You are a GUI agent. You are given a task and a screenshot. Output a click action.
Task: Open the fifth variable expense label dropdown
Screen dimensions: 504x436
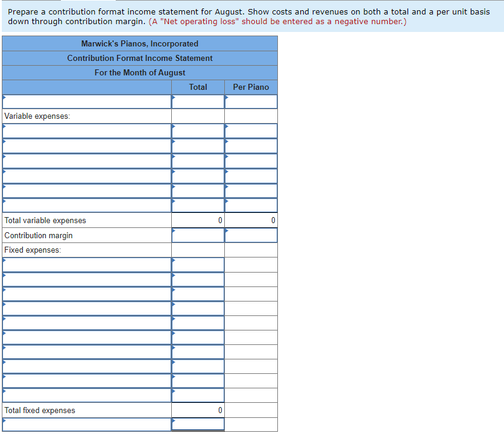pos(87,191)
